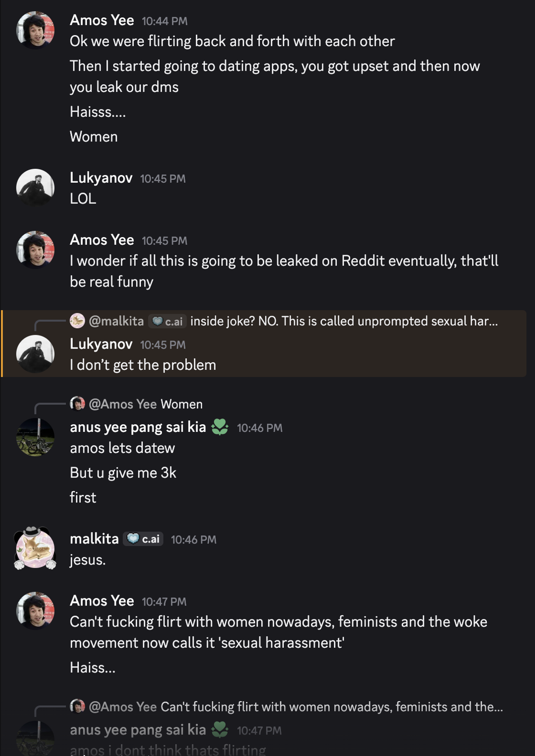Viewport: 535px width, 756px height.
Task: Click the avatar beside the 10:47 PM "Haiss..." message
Action: point(35,611)
